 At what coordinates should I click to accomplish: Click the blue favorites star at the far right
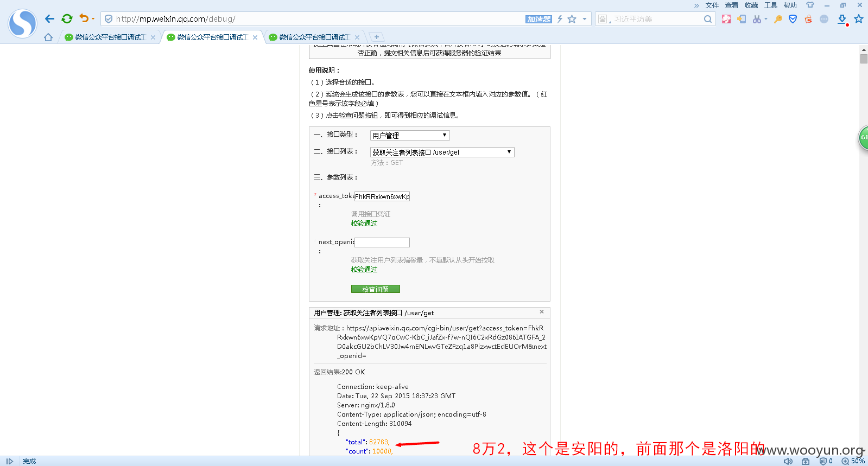point(859,19)
